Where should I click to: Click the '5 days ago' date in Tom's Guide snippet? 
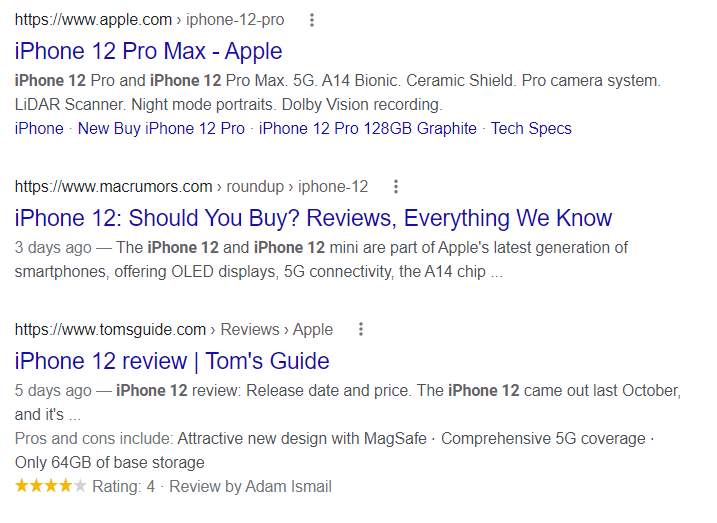coord(51,390)
